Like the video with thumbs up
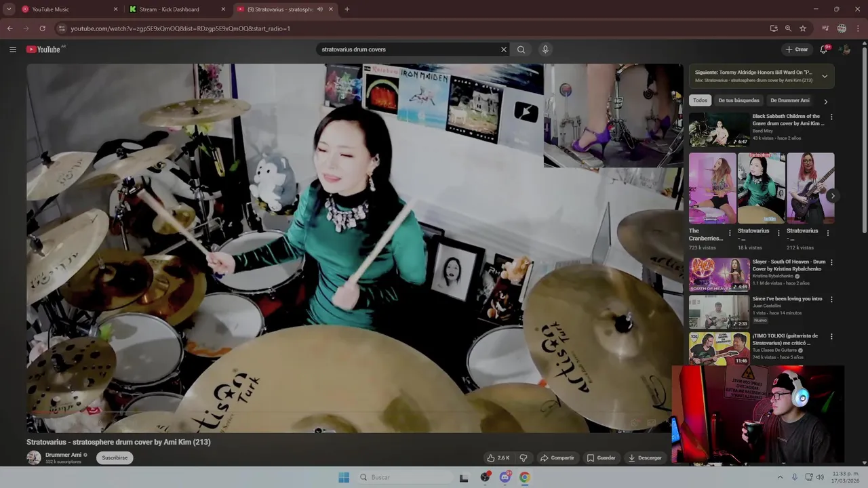 point(498,458)
